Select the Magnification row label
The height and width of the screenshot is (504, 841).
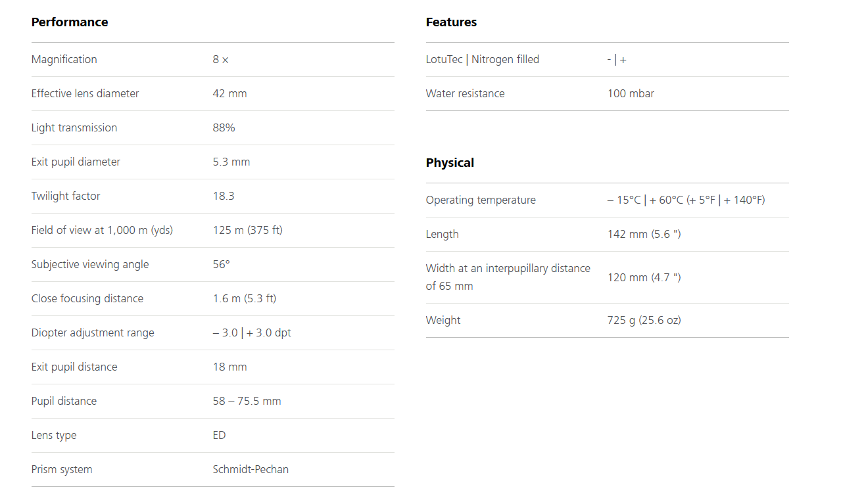(64, 60)
